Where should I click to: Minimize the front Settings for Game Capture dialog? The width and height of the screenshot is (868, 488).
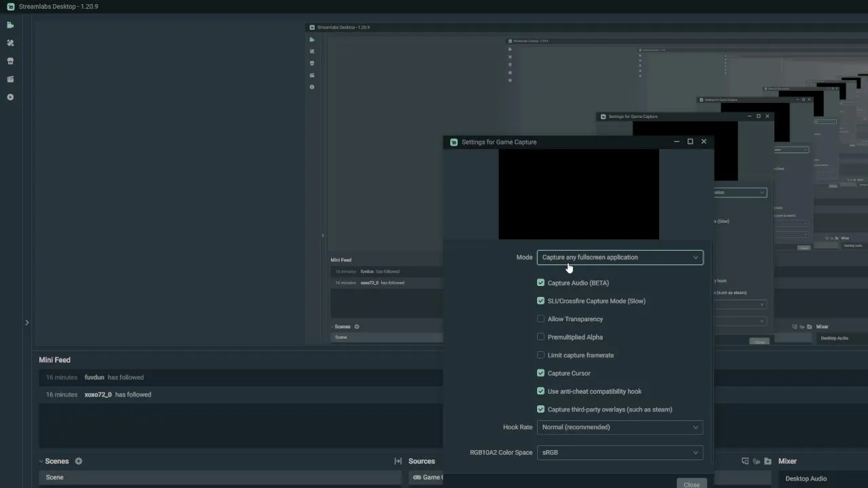(676, 142)
